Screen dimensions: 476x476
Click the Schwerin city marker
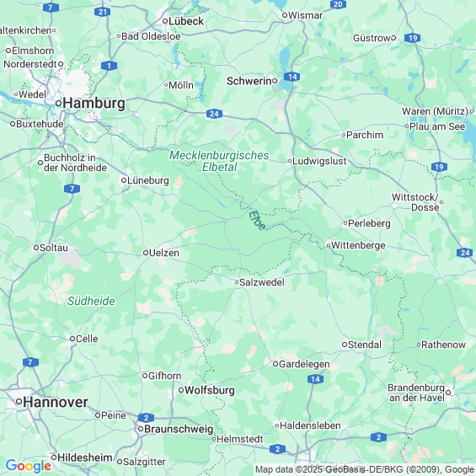tap(275, 81)
